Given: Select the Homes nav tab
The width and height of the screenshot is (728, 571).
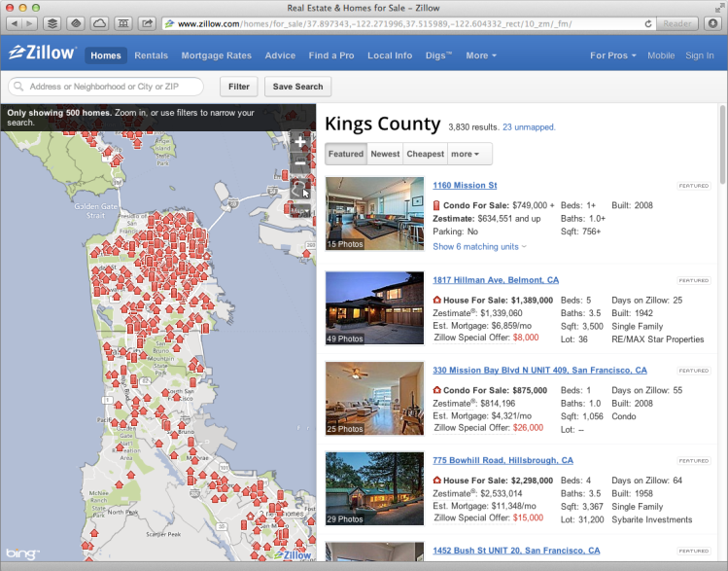Looking at the screenshot, I should pos(105,55).
